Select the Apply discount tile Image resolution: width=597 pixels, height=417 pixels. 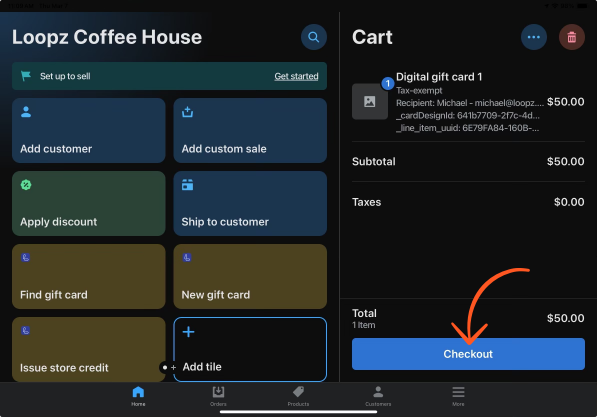[89, 203]
